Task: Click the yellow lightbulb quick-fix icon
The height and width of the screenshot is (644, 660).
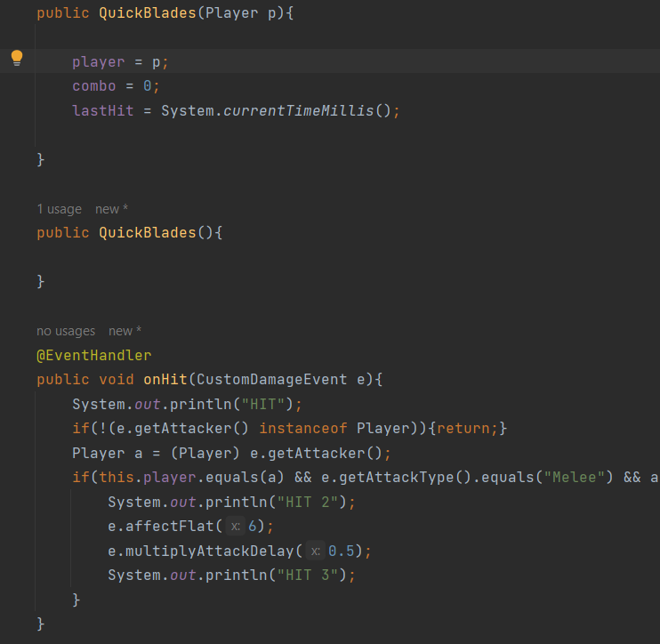Action: click(17, 58)
